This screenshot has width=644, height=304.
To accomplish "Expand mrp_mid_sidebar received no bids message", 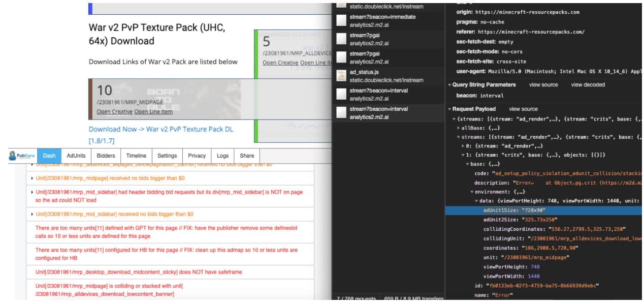I will tap(33, 214).
